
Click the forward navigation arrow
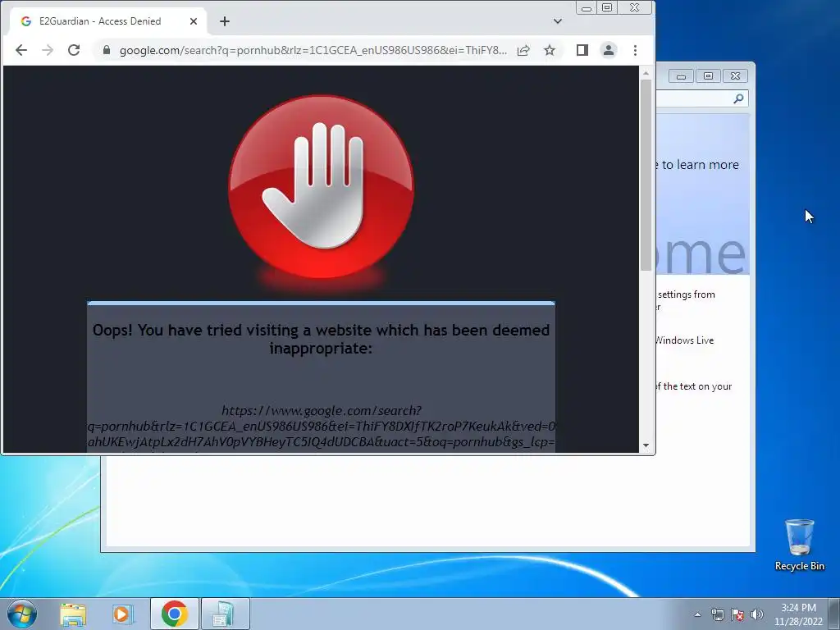click(48, 50)
